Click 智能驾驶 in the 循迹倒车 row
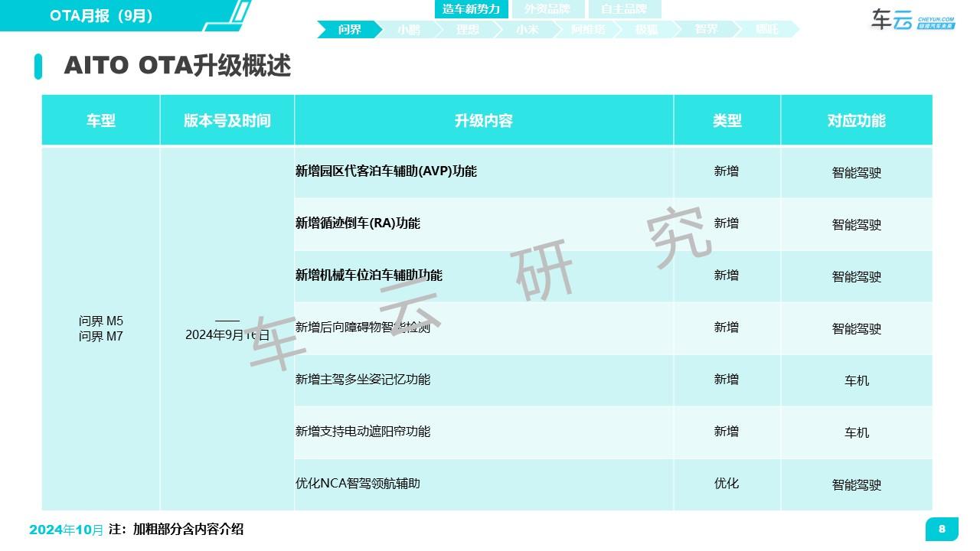 [857, 225]
